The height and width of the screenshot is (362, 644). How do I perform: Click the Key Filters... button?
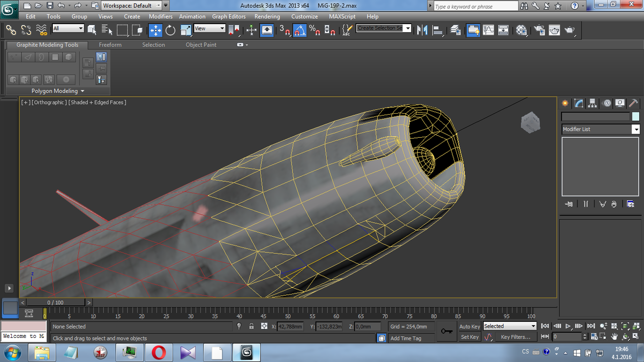point(516,337)
